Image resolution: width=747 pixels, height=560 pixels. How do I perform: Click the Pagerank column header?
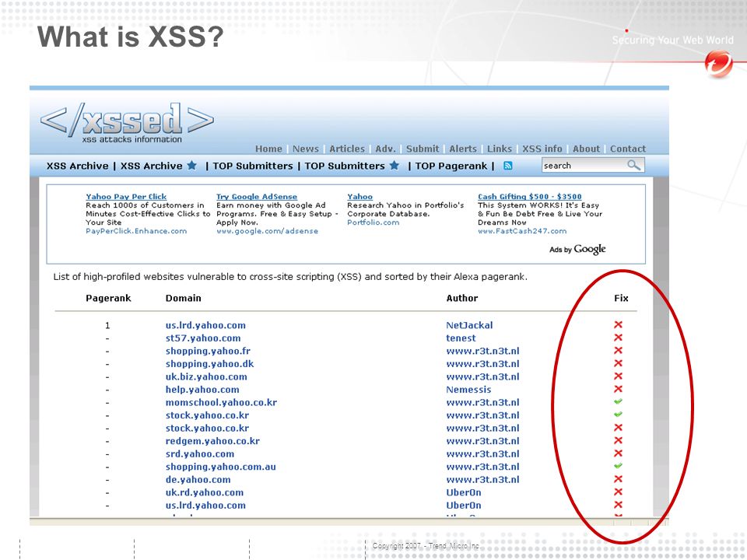pyautogui.click(x=108, y=298)
